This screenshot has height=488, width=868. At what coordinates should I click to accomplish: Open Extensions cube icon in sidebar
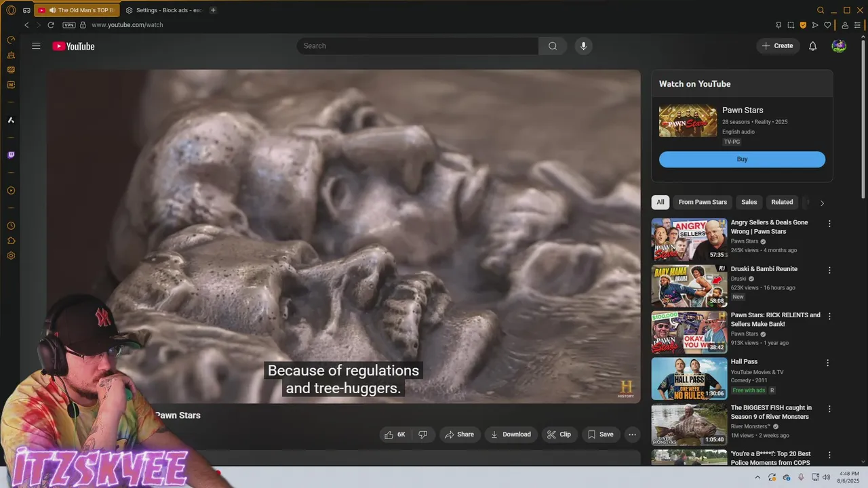[11, 241]
